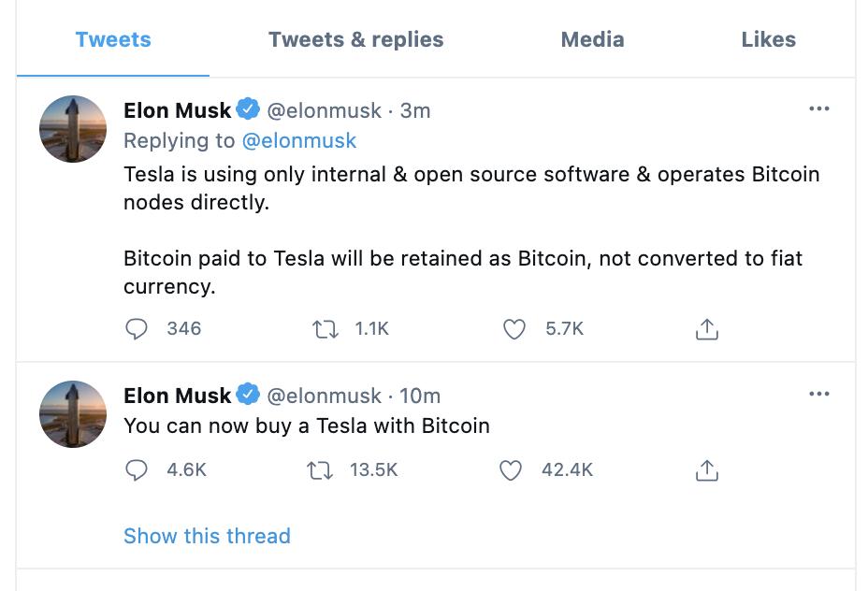868x591 pixels.
Task: Open the Likes tab
Action: pyautogui.click(x=768, y=40)
